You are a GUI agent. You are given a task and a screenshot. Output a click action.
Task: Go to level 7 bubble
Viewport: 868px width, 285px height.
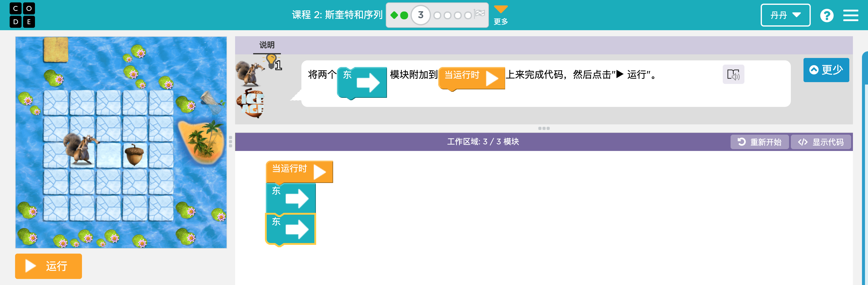coord(468,15)
